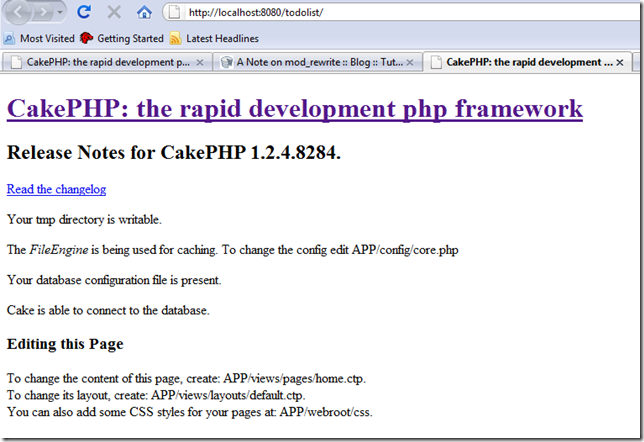Click the line mentioning APP/views/pages/home.ctp
This screenshot has height=442, width=644.
pyautogui.click(x=186, y=378)
